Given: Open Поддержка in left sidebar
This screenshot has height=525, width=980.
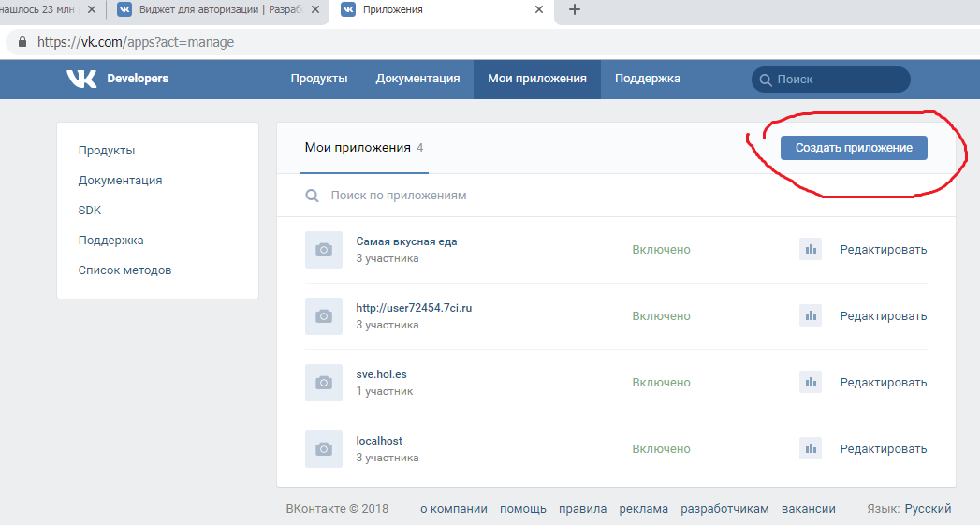Looking at the screenshot, I should 110,241.
